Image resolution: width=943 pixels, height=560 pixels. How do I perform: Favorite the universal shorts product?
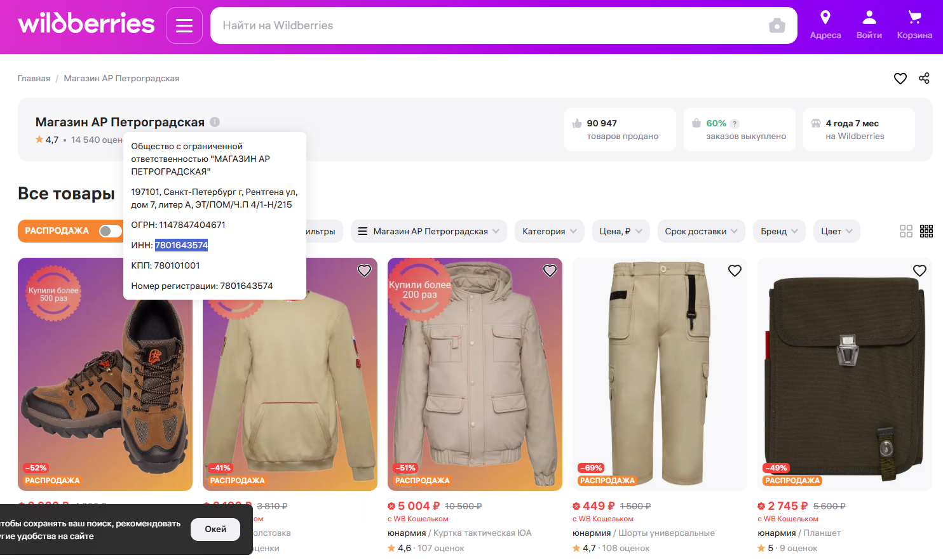735,271
